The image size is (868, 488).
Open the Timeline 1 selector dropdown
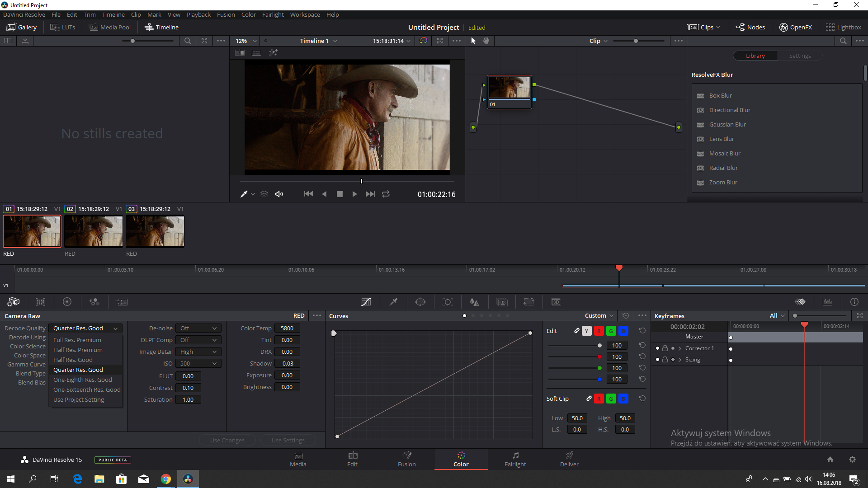pyautogui.click(x=319, y=41)
